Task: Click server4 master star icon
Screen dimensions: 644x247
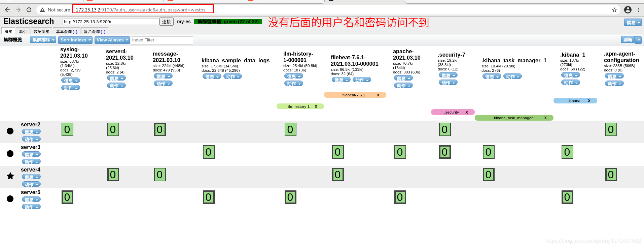Action: click(x=10, y=176)
